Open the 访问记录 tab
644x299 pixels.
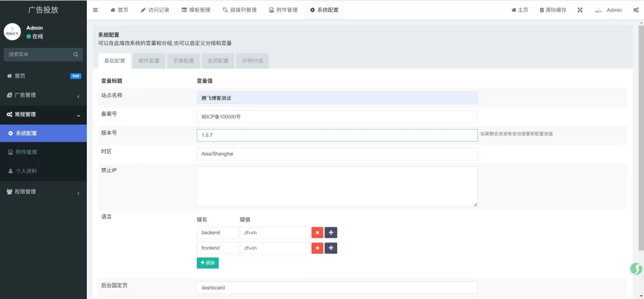tap(155, 10)
